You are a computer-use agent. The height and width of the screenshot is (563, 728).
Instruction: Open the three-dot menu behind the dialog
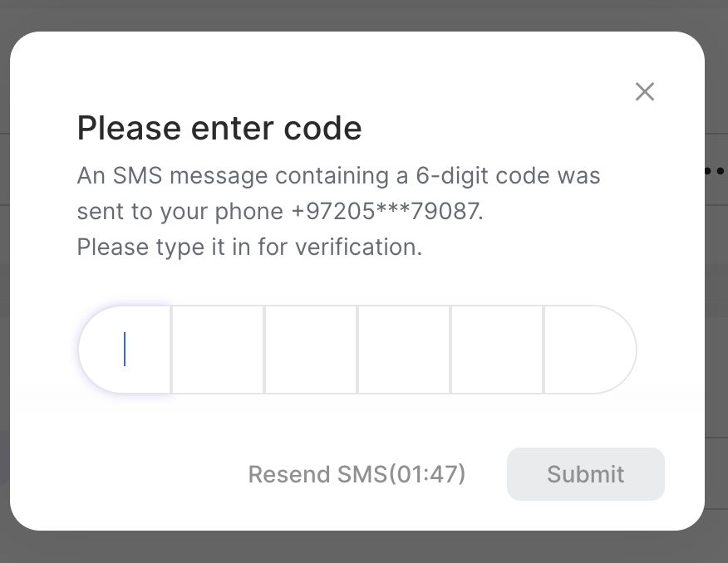click(x=714, y=171)
